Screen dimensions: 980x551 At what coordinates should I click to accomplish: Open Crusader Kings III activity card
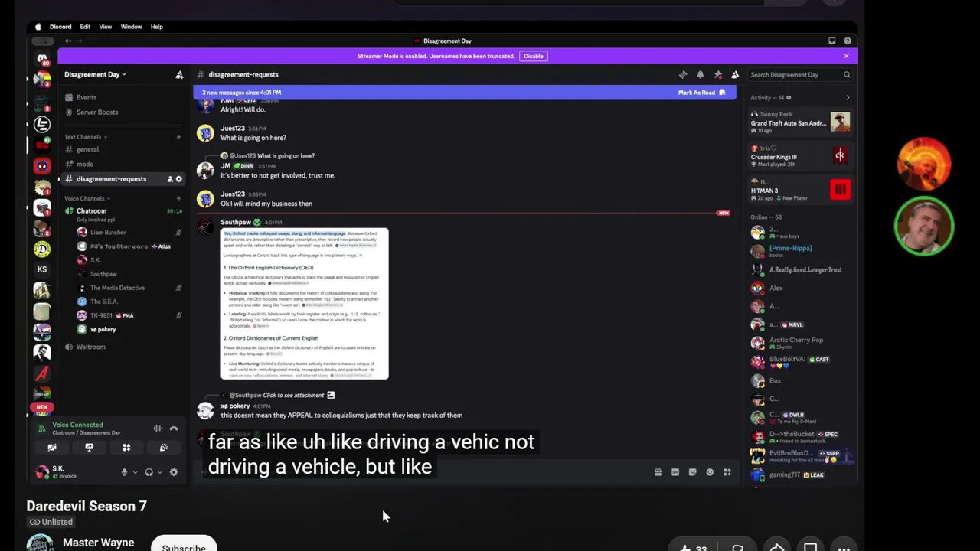[800, 156]
